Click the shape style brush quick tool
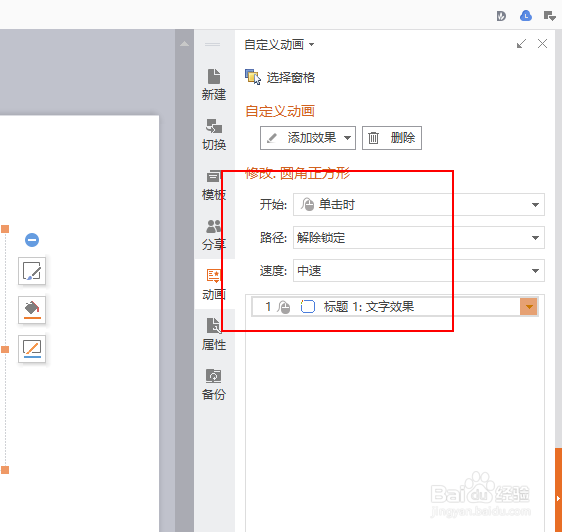The width and height of the screenshot is (562, 532). pyautogui.click(x=32, y=271)
